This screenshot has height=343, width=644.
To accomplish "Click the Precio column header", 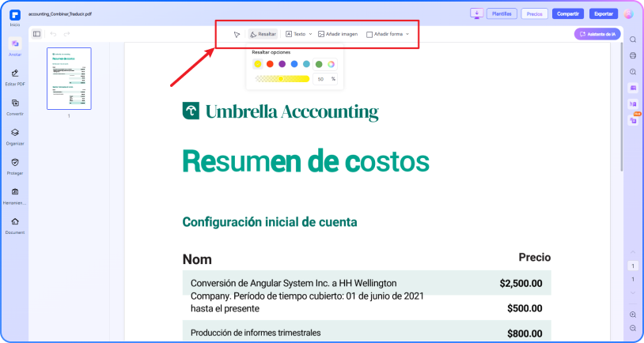I will click(x=535, y=258).
